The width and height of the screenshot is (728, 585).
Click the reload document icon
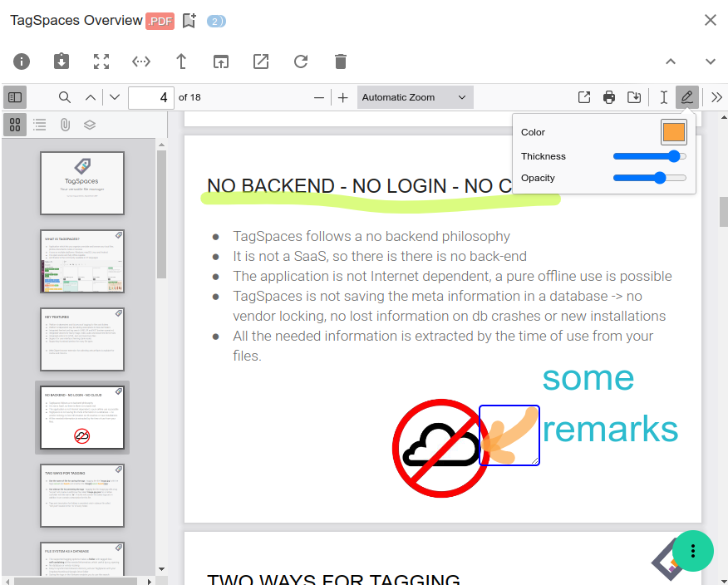[301, 61]
